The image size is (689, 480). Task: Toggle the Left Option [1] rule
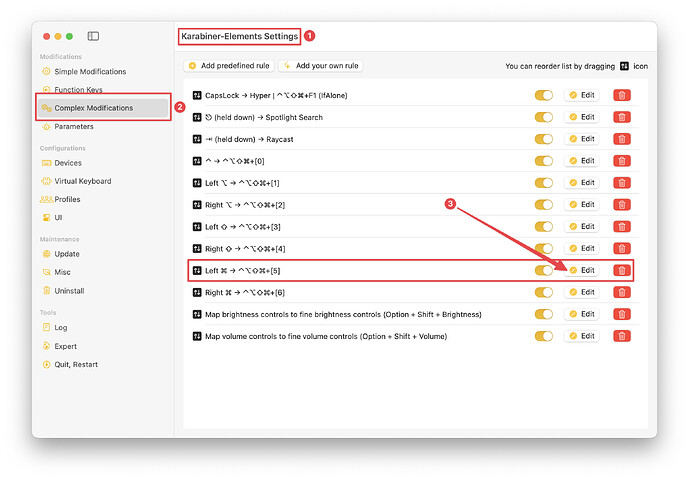(544, 183)
